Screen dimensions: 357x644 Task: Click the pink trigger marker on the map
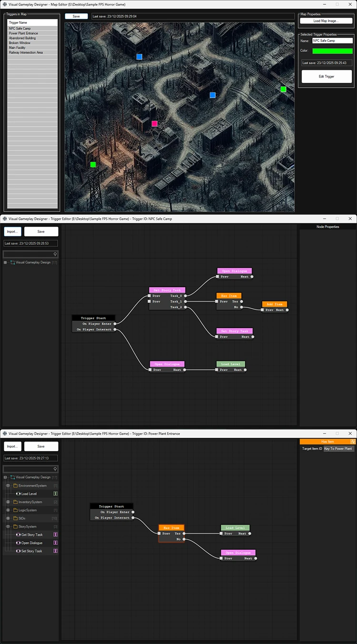[x=155, y=123]
